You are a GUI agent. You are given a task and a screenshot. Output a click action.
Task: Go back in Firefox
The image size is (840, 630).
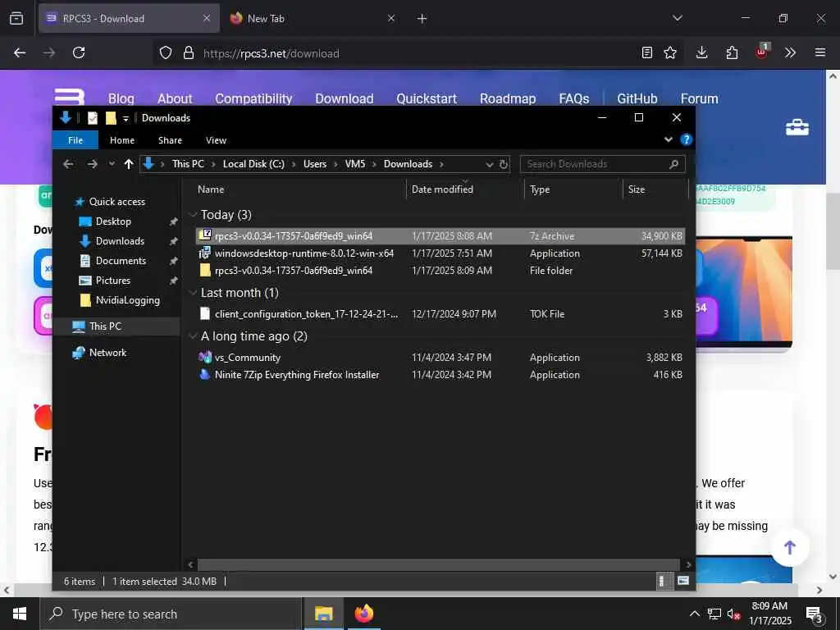click(x=20, y=53)
